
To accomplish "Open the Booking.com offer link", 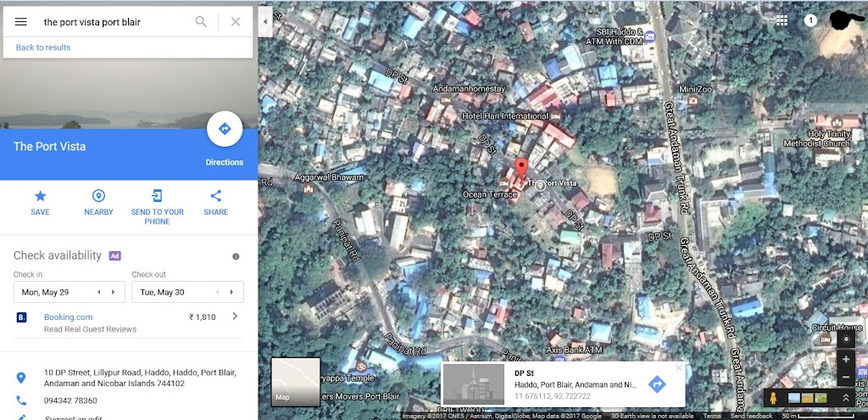I will pyautogui.click(x=68, y=317).
